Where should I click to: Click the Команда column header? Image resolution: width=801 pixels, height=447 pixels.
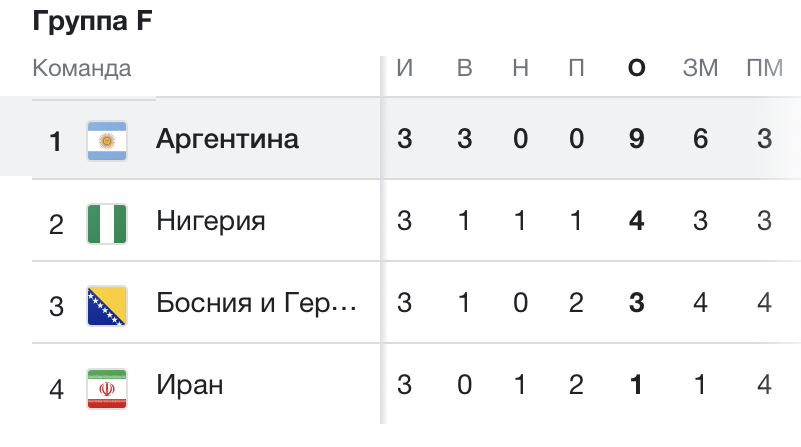pos(82,68)
